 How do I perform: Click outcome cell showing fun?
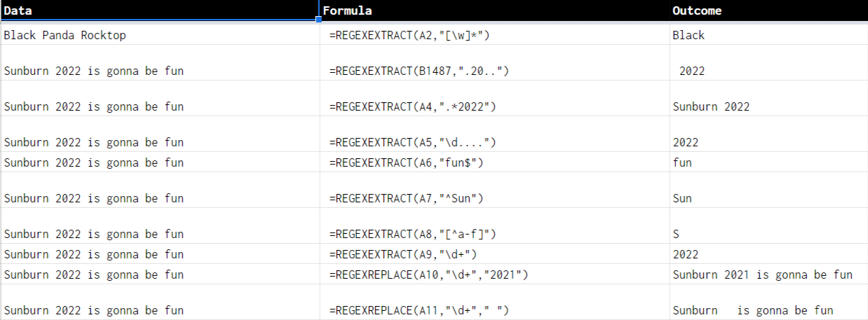coord(769,162)
